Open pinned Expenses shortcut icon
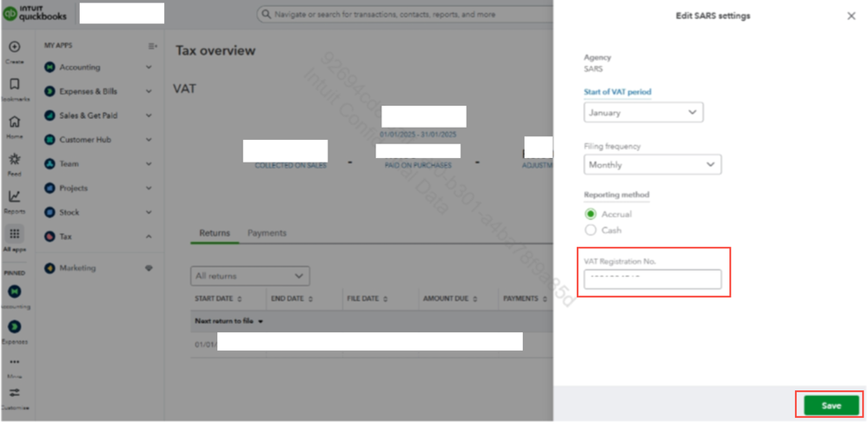The width and height of the screenshot is (868, 424). [15, 327]
